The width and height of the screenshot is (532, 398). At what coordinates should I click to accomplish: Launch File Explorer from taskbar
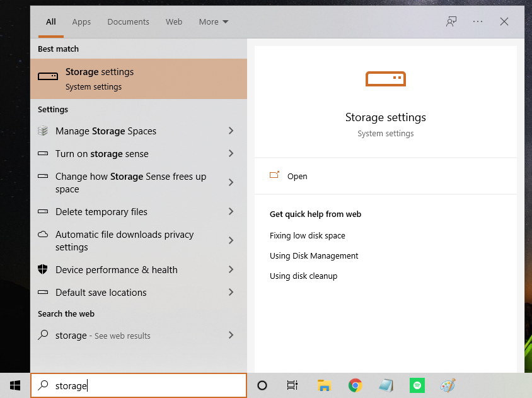(324, 385)
